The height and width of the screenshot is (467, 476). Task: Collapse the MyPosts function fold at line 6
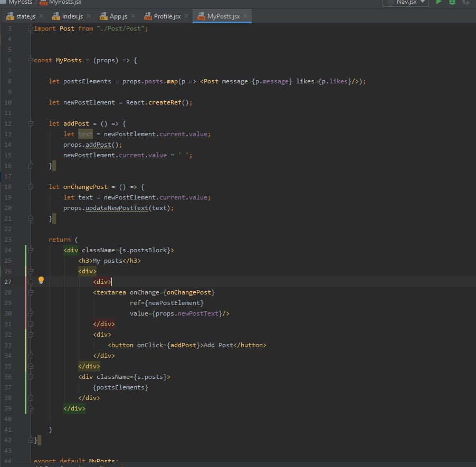(x=31, y=60)
